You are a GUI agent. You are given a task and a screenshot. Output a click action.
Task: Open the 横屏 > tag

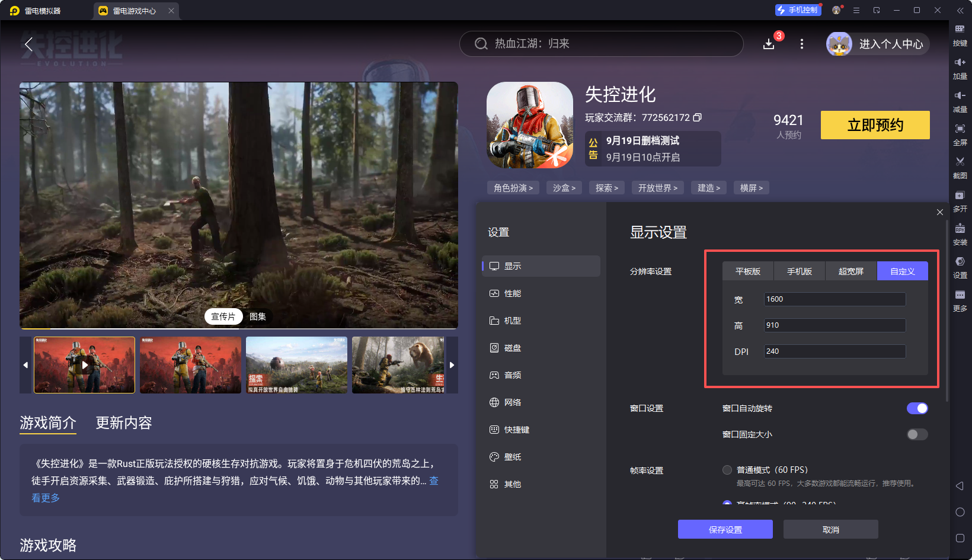coord(752,188)
